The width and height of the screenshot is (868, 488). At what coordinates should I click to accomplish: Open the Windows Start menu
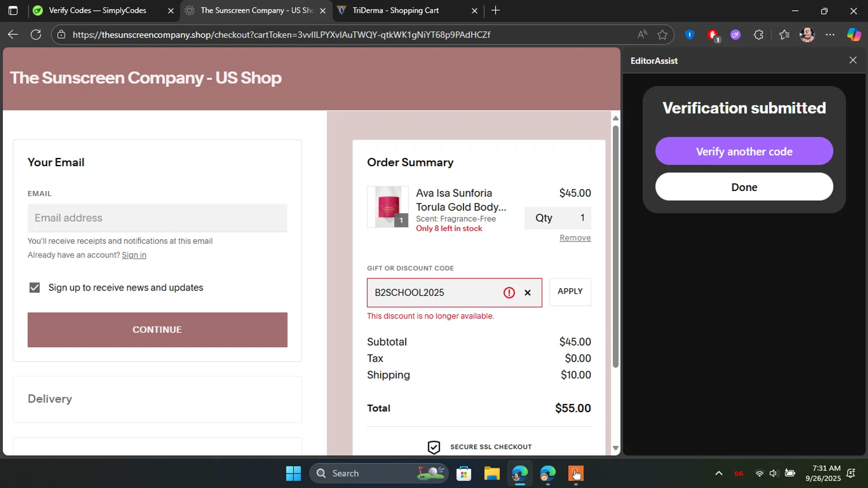coord(293,474)
